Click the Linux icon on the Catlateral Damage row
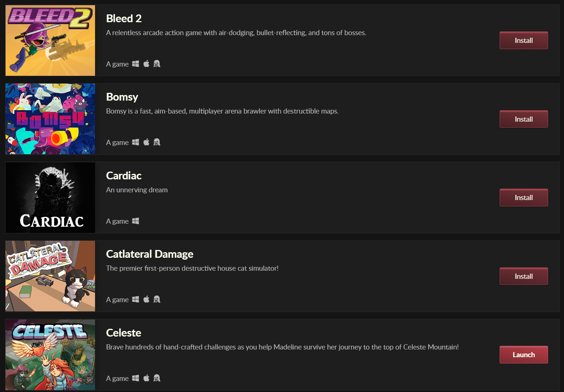The height and width of the screenshot is (392, 564). pos(157,299)
